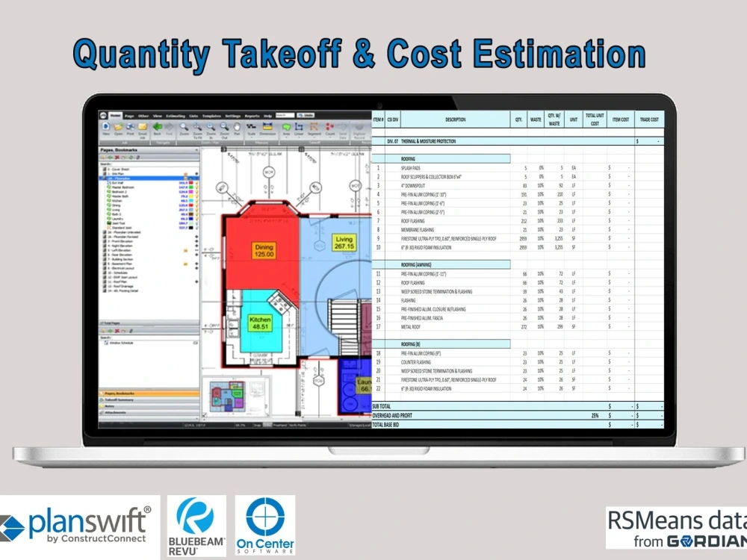Click the Zoom In icon
The width and height of the screenshot is (747, 560).
coord(211,127)
